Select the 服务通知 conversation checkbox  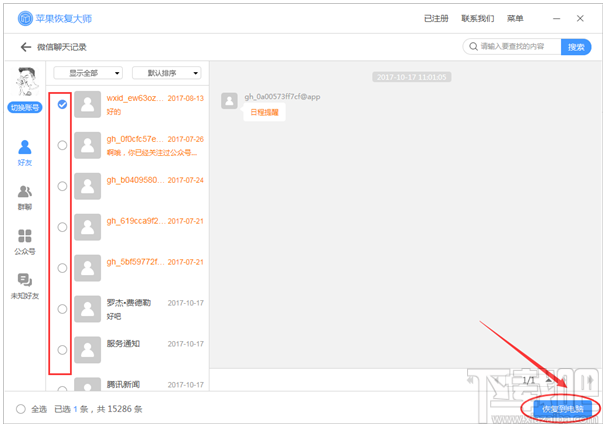pos(62,350)
